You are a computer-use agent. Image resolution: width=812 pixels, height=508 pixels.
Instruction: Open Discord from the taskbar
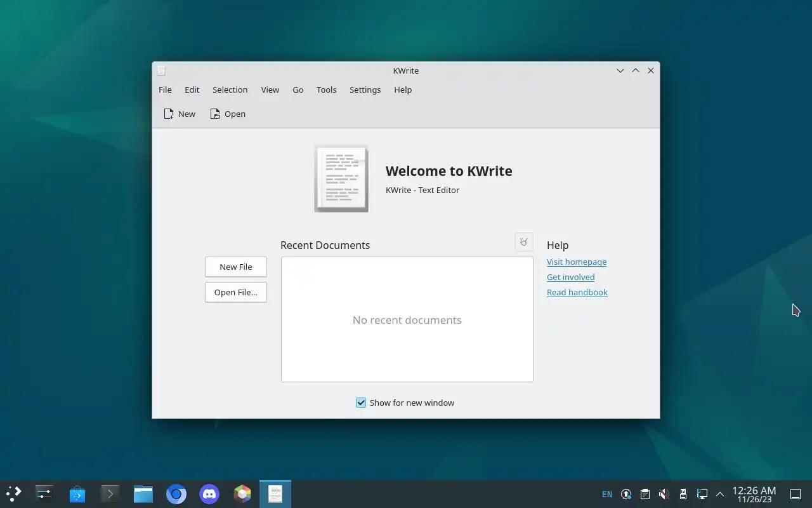209,494
